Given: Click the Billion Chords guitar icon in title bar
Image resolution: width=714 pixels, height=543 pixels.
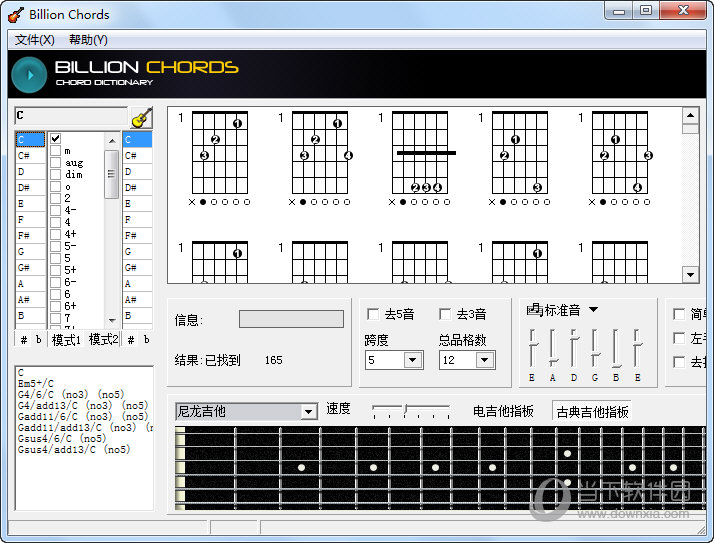Looking at the screenshot, I should coord(16,15).
